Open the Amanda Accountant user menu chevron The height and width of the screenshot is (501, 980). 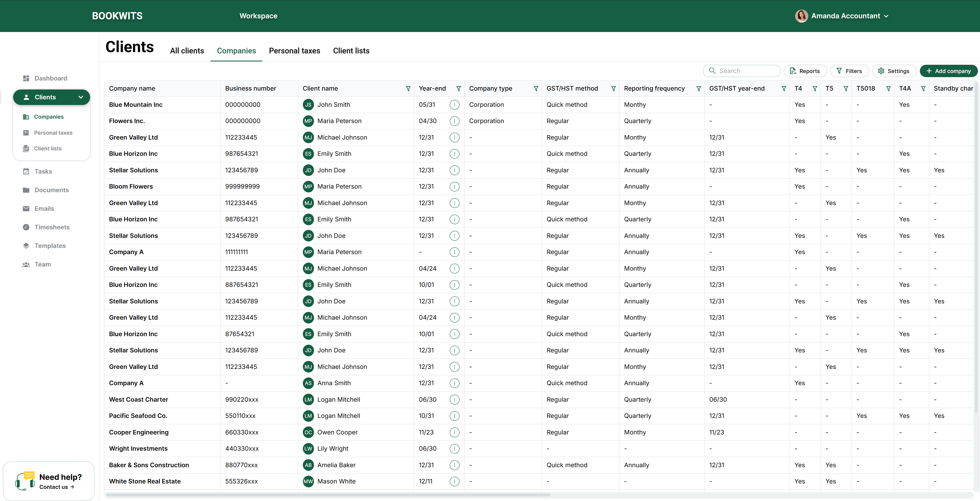(886, 16)
